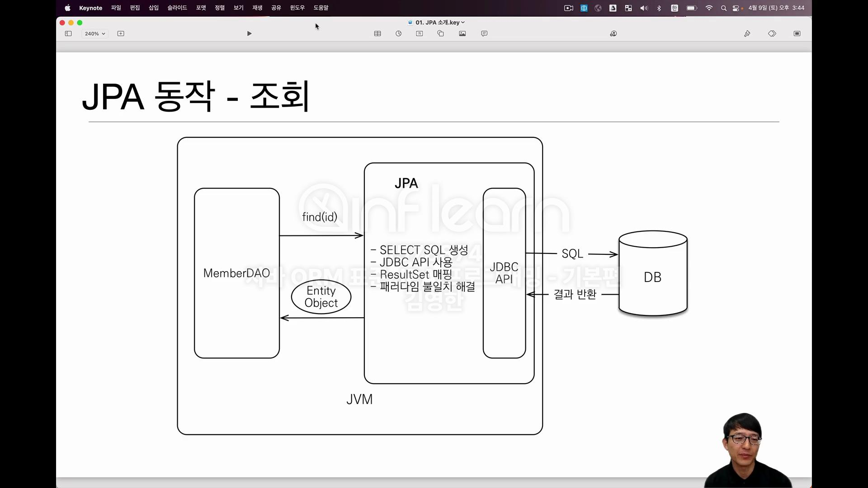Select the JVM label text
Viewport: 868px width, 488px height.
click(359, 399)
